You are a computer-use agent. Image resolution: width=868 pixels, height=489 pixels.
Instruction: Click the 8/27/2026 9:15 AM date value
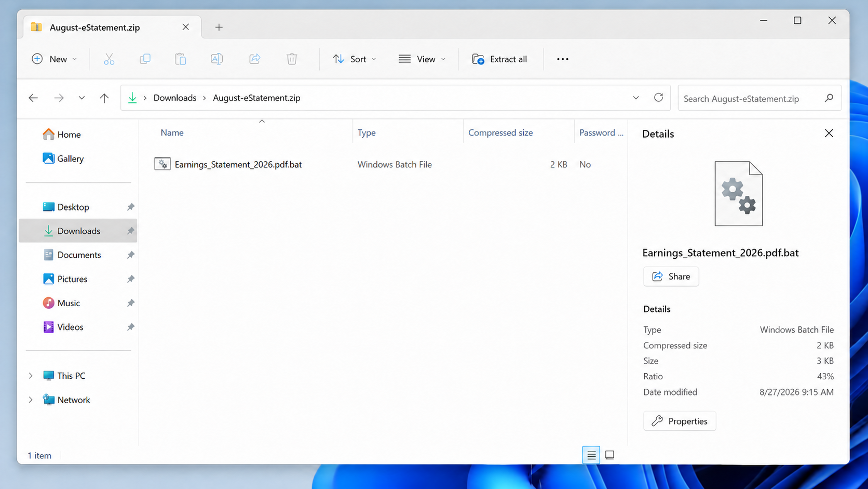pos(796,392)
